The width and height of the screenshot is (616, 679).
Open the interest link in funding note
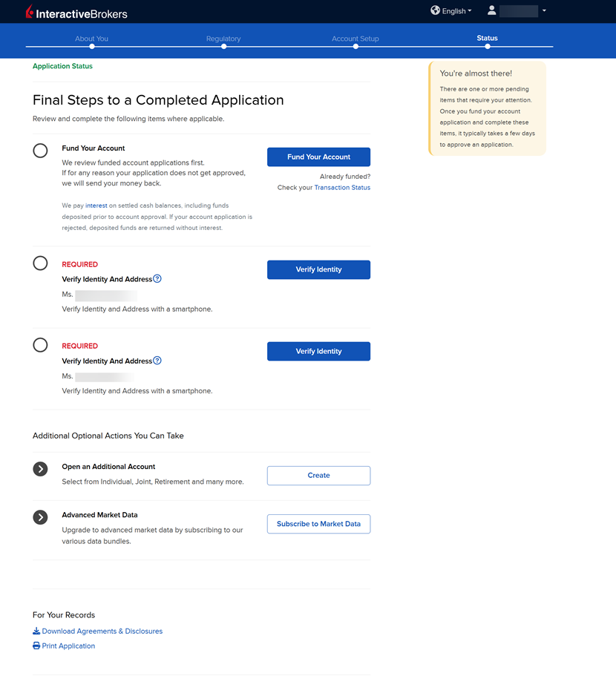pos(96,206)
